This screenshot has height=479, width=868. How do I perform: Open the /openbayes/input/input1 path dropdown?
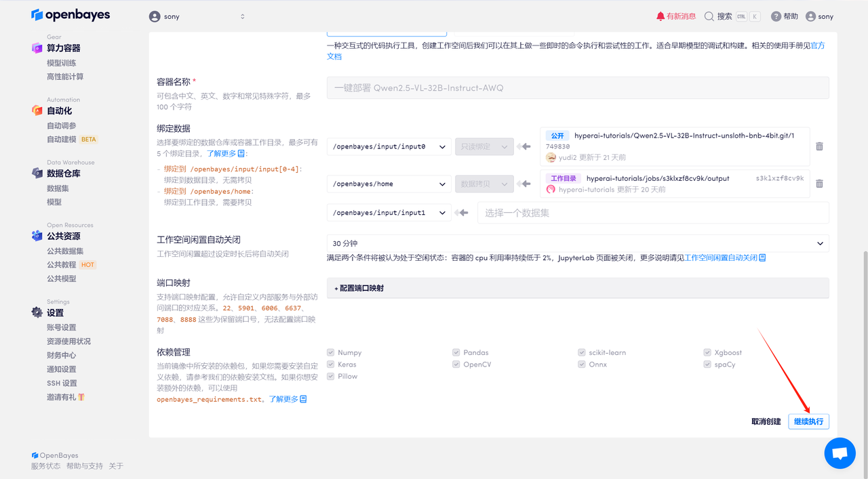coord(389,213)
